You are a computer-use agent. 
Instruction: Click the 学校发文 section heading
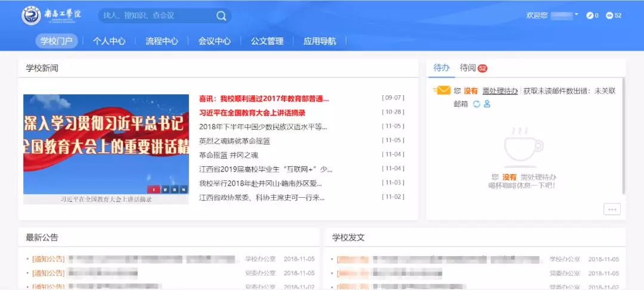(349, 238)
